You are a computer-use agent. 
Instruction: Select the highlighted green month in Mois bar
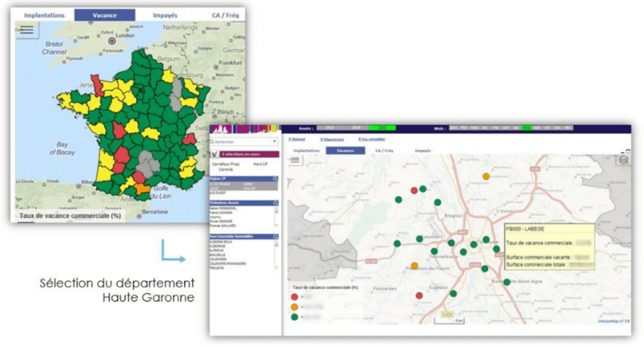(x=526, y=128)
